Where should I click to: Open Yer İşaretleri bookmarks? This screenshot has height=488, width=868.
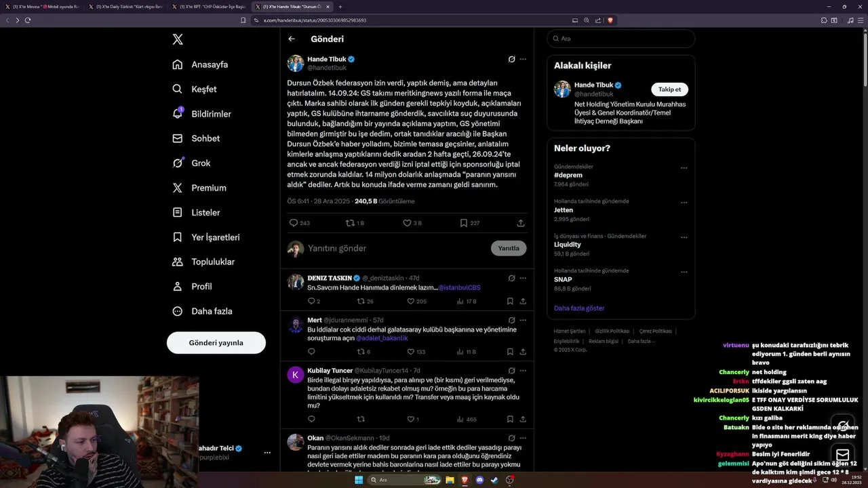(206, 237)
